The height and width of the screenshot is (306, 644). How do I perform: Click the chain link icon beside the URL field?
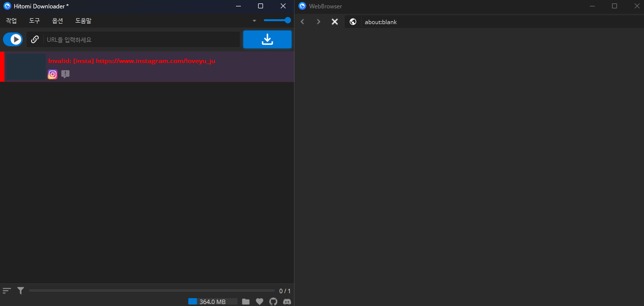(34, 39)
